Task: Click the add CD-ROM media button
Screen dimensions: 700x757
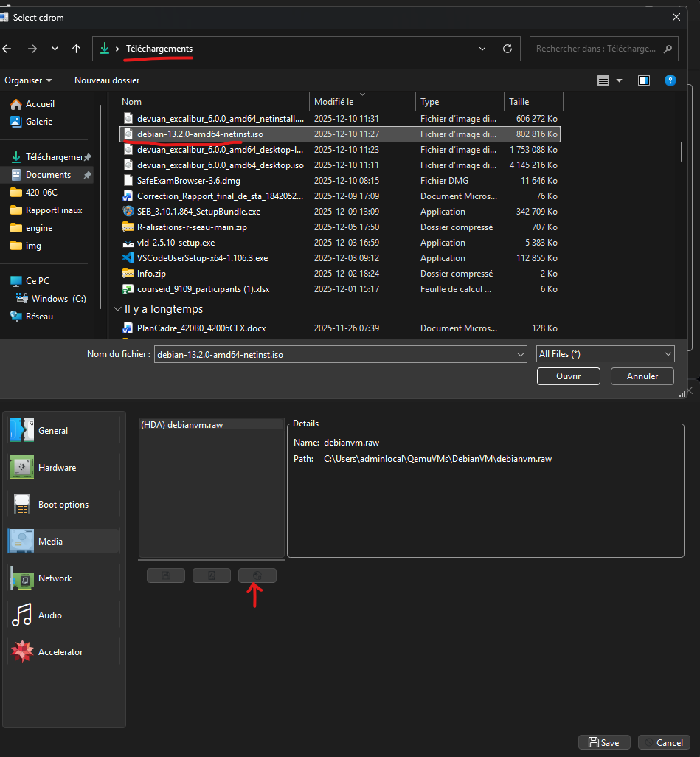Action: (257, 575)
